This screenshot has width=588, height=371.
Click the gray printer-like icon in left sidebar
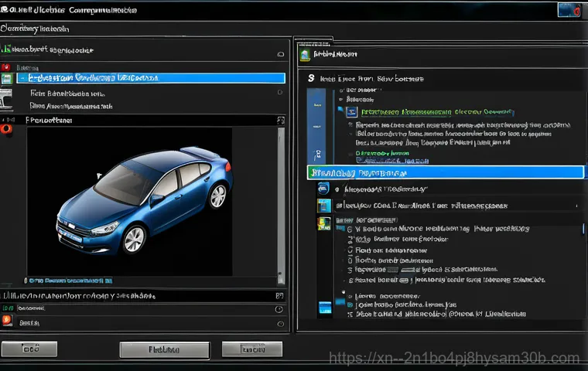pos(7,98)
